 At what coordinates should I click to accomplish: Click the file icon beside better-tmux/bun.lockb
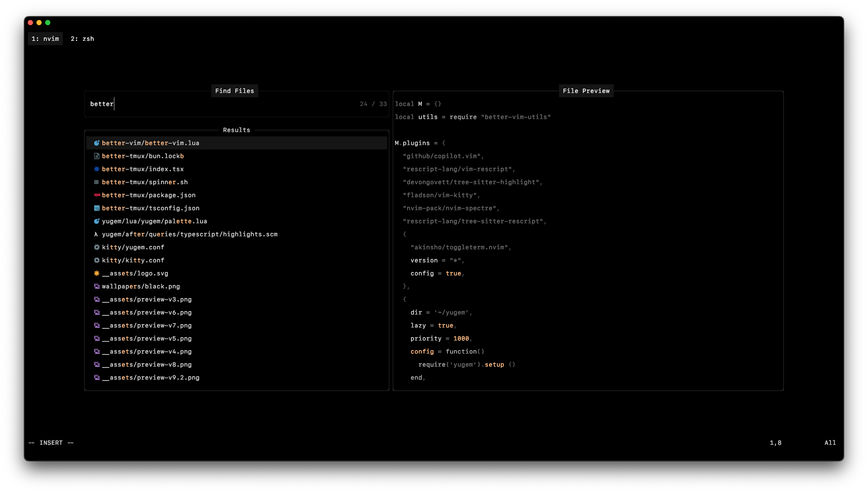97,156
